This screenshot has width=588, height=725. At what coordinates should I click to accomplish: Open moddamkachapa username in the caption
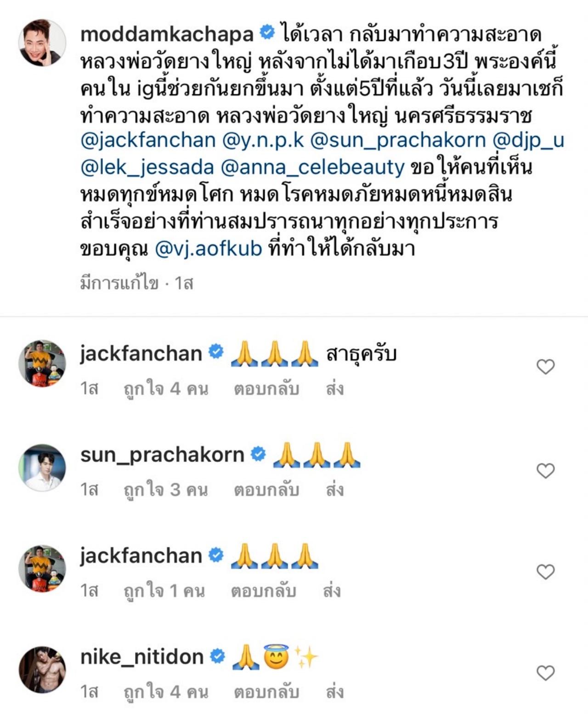[167, 34]
